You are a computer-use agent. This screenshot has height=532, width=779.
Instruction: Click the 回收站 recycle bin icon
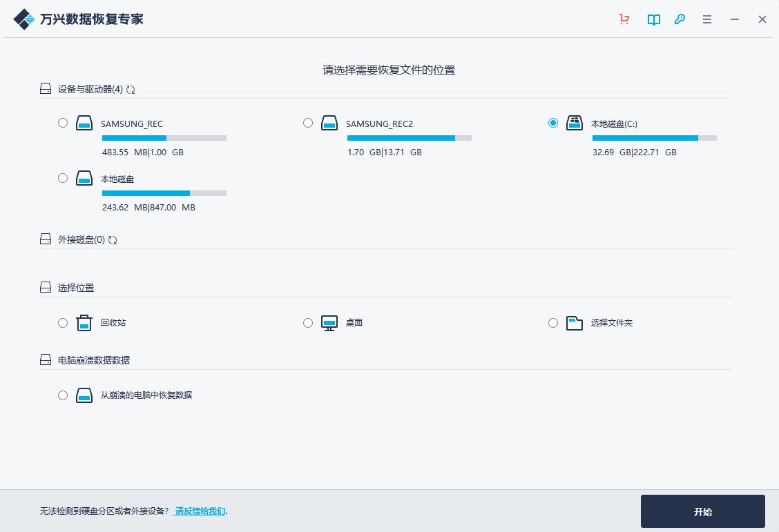click(84, 322)
